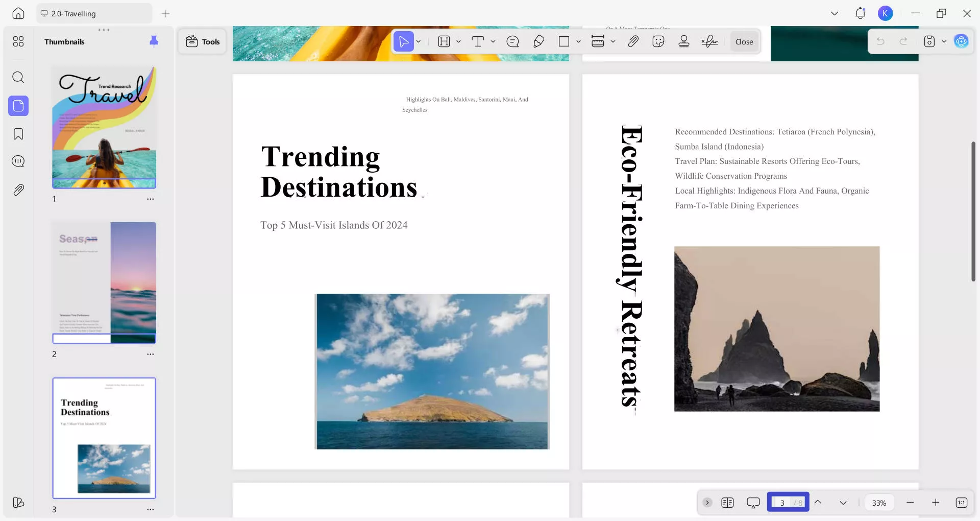The width and height of the screenshot is (980, 521).
Task: Select the comment note tool
Action: (x=512, y=41)
